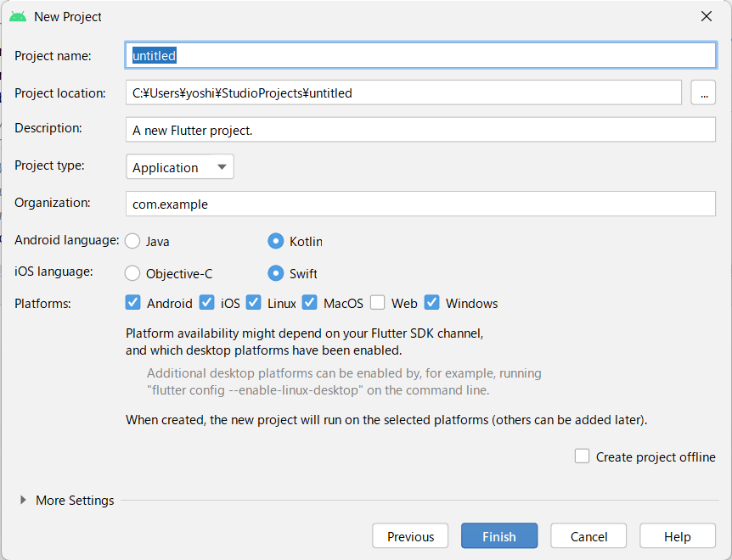Click the Android Studio logo icon
The height and width of the screenshot is (560, 732).
point(18,17)
